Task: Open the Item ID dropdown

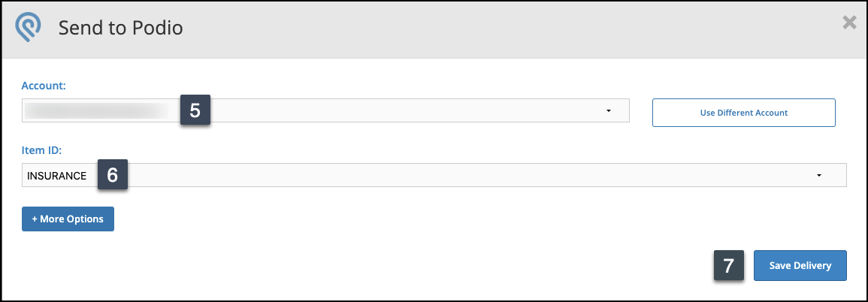Action: 466,175
